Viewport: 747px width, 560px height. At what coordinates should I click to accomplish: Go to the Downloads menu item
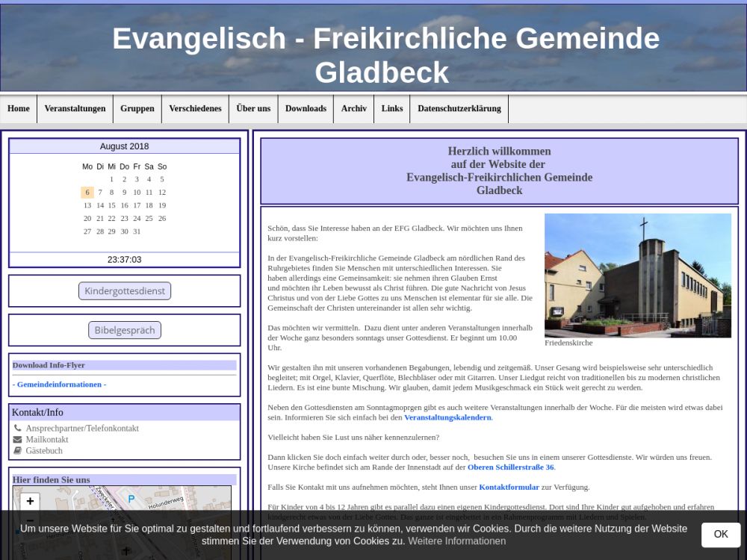point(306,109)
